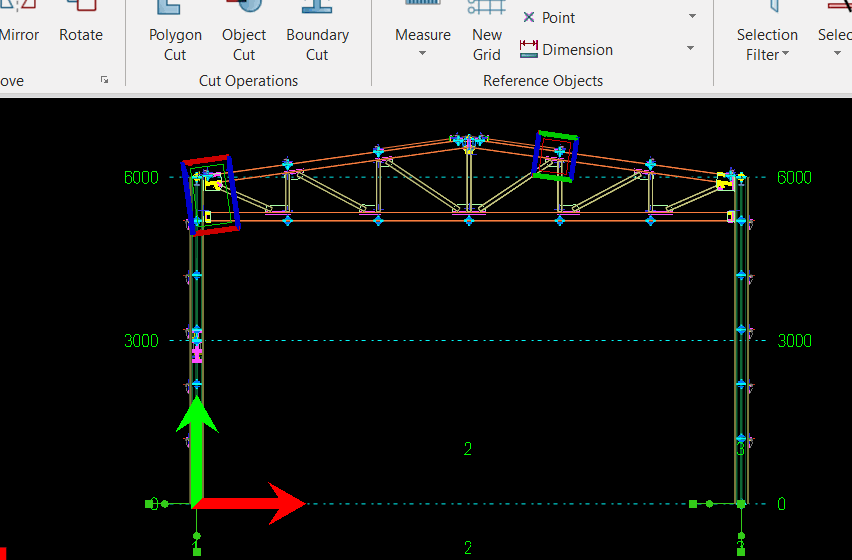Click the left 3000 grid level label
Viewport: 852px width, 560px height.
click(142, 341)
